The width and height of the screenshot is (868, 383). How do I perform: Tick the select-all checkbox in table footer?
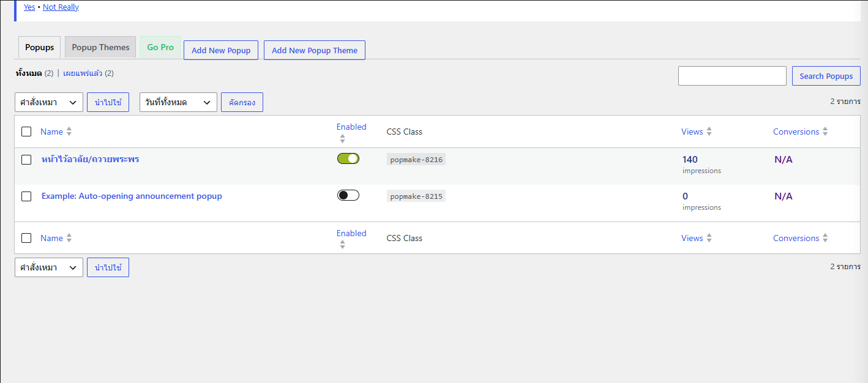[26, 238]
